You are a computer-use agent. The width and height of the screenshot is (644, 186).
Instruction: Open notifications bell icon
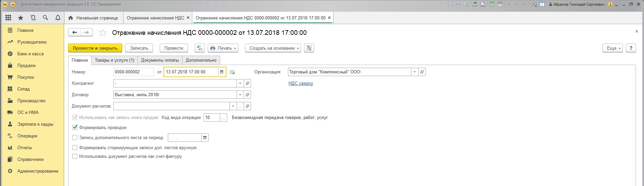(x=58, y=18)
